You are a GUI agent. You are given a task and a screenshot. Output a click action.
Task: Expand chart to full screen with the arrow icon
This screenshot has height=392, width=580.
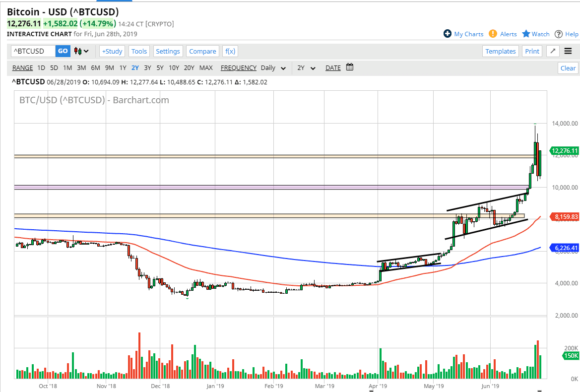point(553,51)
